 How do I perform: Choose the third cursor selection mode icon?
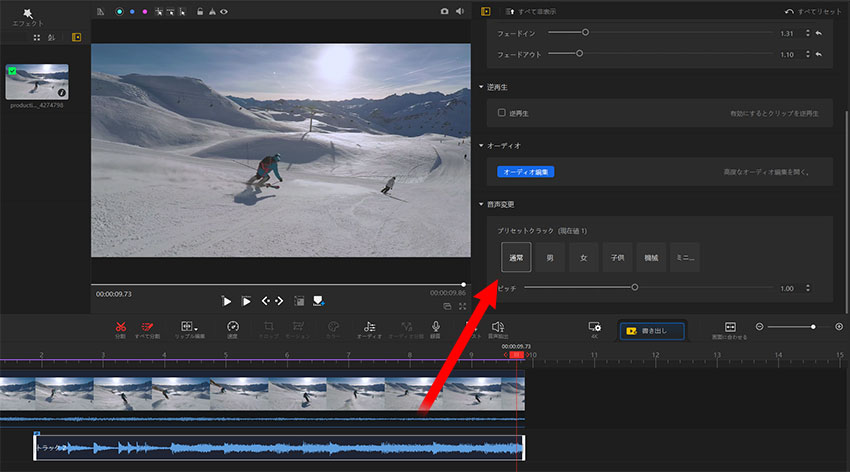[182, 11]
